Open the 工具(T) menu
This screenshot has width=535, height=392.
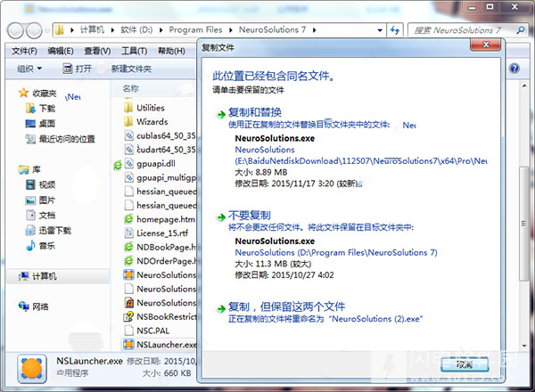click(135, 51)
